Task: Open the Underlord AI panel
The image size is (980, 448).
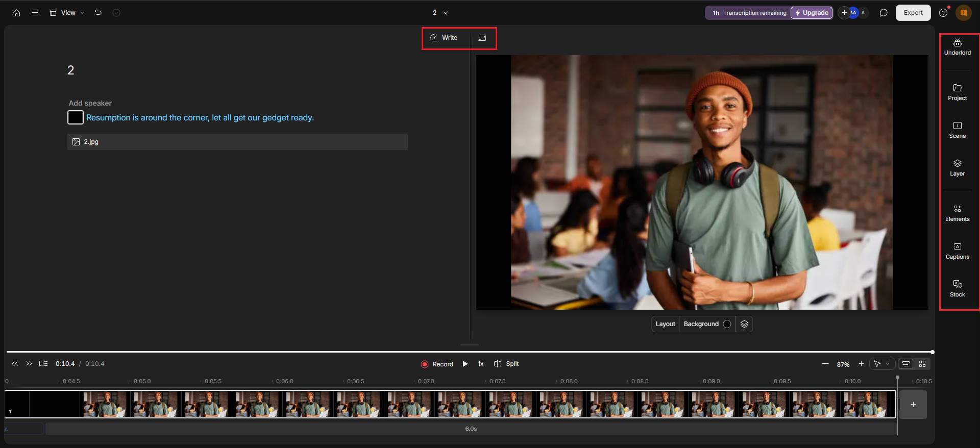Action: [957, 47]
